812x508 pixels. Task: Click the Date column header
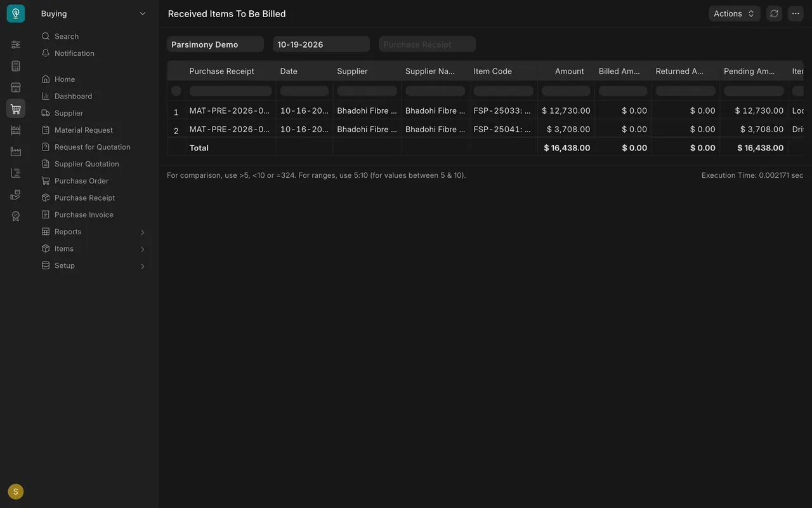[x=304, y=71]
